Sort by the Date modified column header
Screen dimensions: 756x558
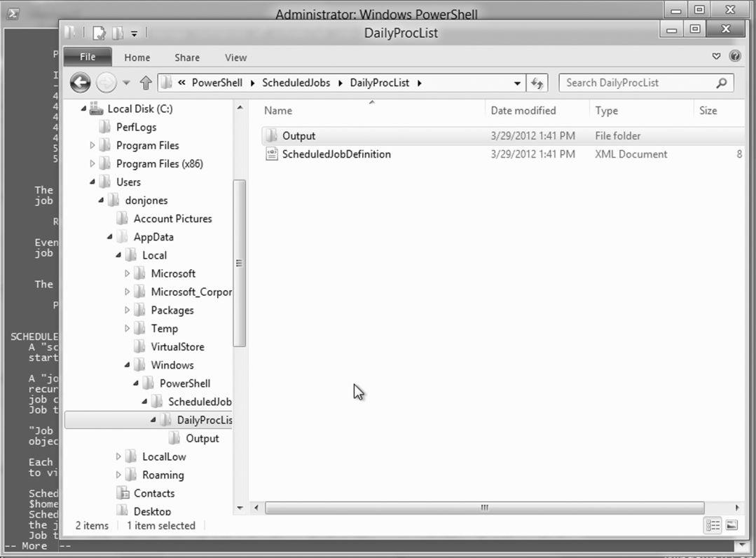(x=523, y=111)
